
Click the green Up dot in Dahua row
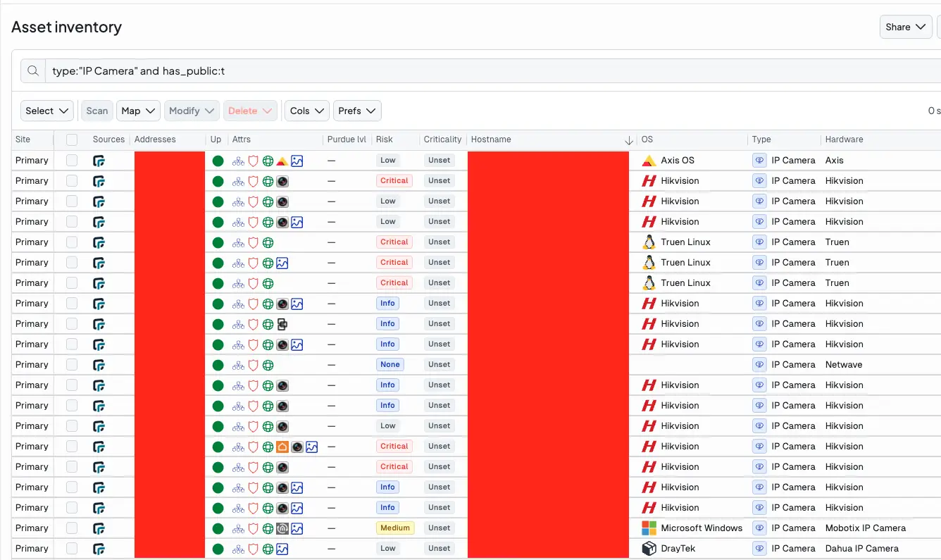pos(218,549)
